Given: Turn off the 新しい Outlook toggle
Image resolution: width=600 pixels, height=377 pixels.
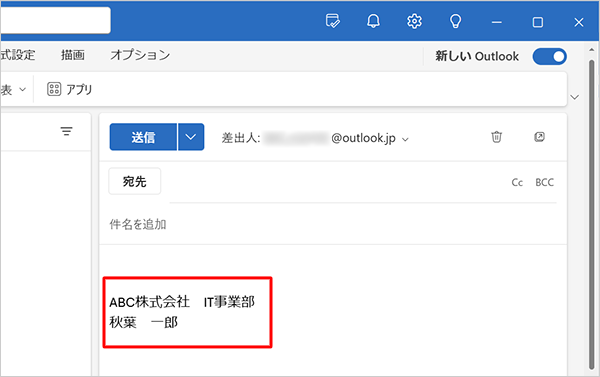Looking at the screenshot, I should [x=549, y=57].
